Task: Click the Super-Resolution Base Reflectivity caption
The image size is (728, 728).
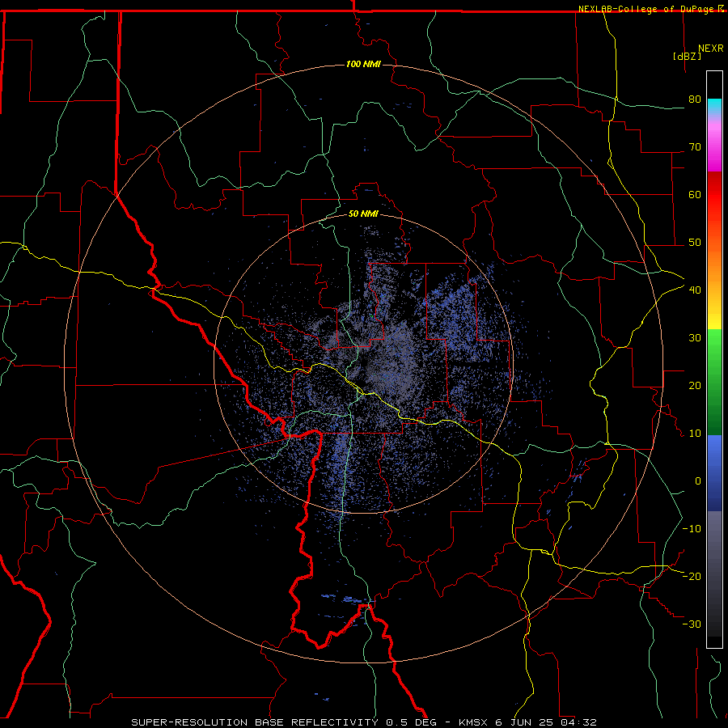Action: pos(363,722)
